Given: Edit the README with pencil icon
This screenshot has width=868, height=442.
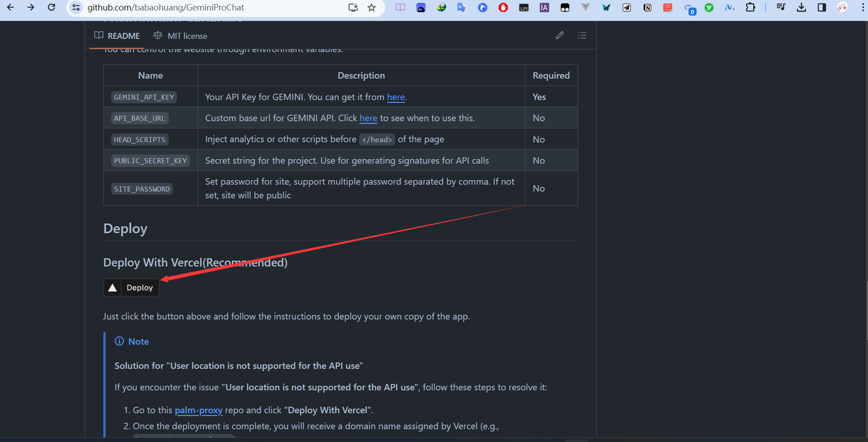Looking at the screenshot, I should click(x=559, y=36).
